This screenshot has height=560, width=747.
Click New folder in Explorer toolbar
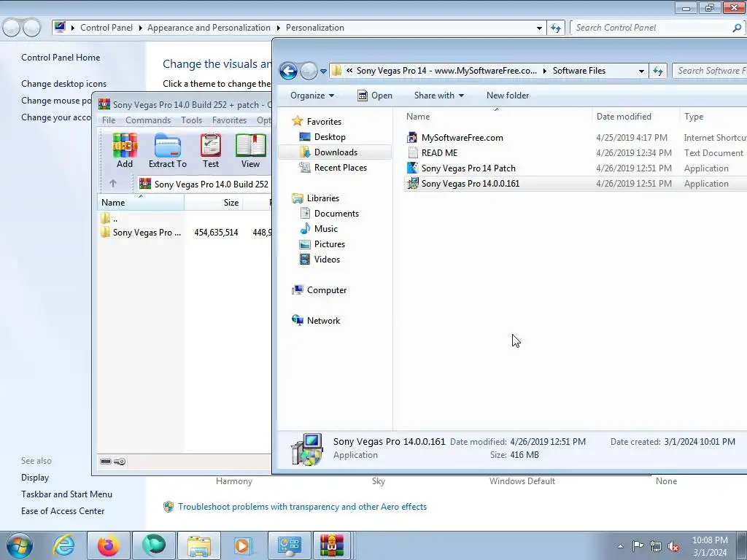coord(508,96)
